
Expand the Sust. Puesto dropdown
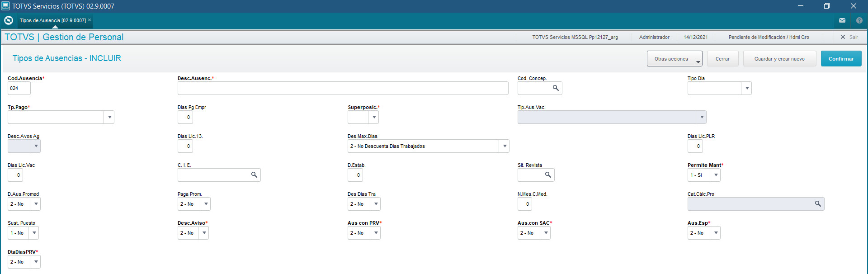point(34,233)
